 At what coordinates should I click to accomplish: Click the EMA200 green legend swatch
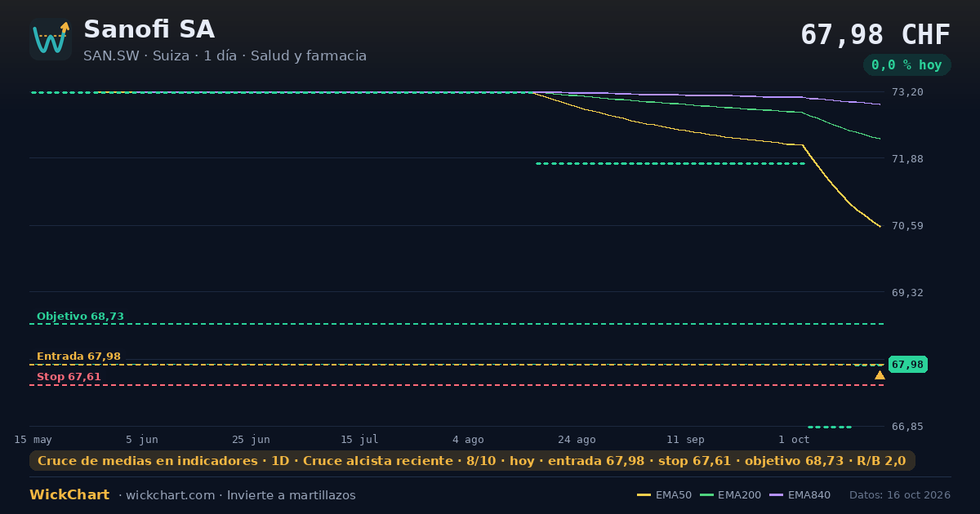pyautogui.click(x=706, y=495)
